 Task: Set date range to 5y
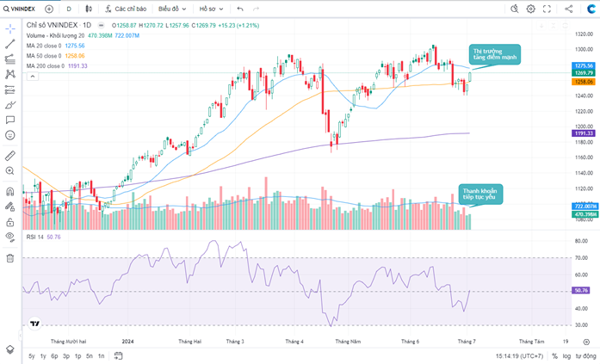(x=32, y=356)
